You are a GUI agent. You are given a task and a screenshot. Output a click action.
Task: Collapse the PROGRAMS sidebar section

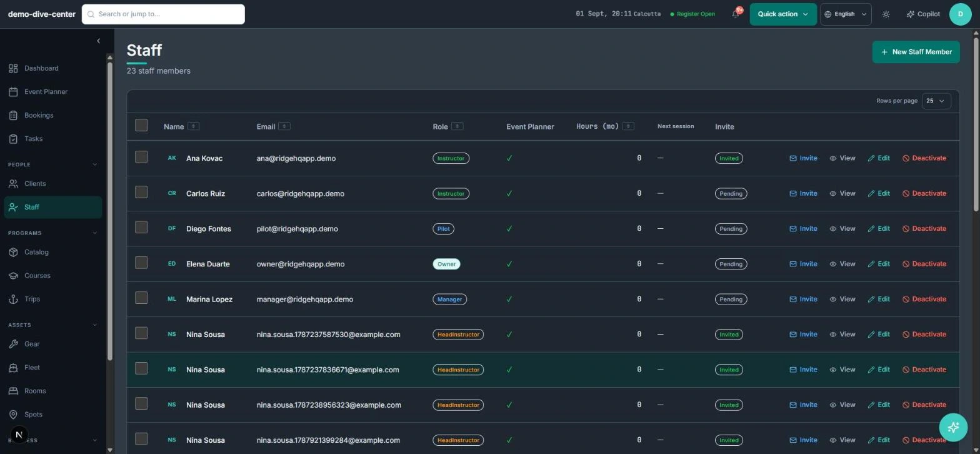tap(95, 233)
